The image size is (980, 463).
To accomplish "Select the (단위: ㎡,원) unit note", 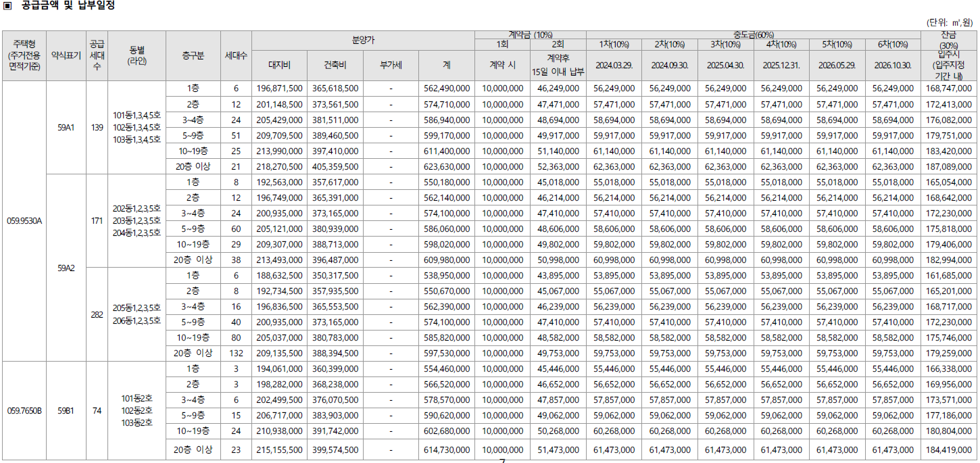I will [949, 22].
